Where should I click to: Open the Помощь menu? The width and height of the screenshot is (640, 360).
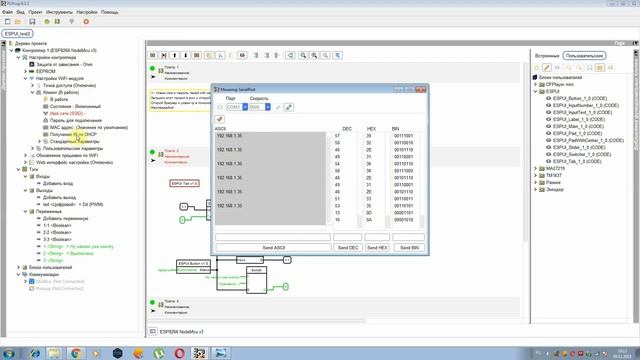(x=109, y=12)
